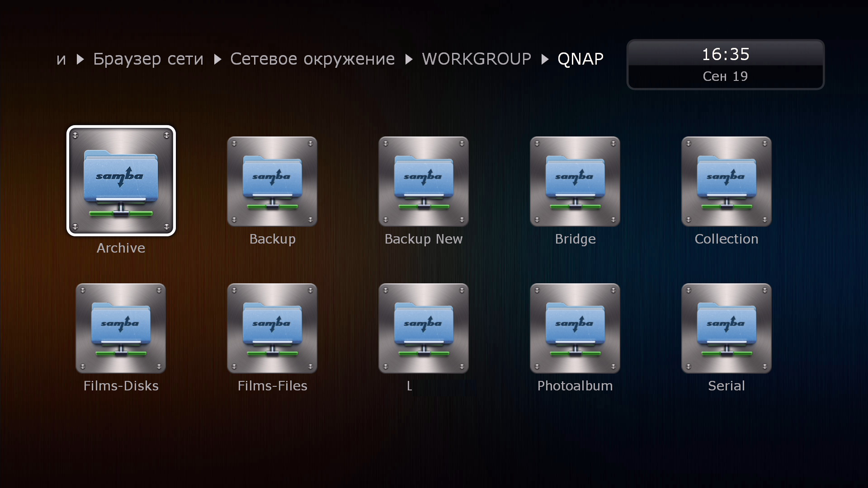Open the Serial samba share icon
868x488 pixels.
726,328
